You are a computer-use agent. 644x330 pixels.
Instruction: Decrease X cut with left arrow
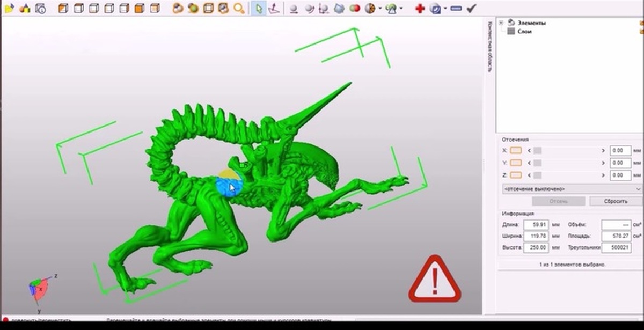[529, 151]
